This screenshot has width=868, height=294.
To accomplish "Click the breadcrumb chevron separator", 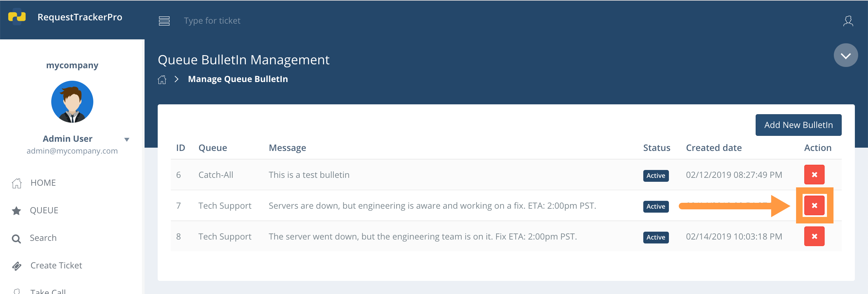I will (x=176, y=79).
